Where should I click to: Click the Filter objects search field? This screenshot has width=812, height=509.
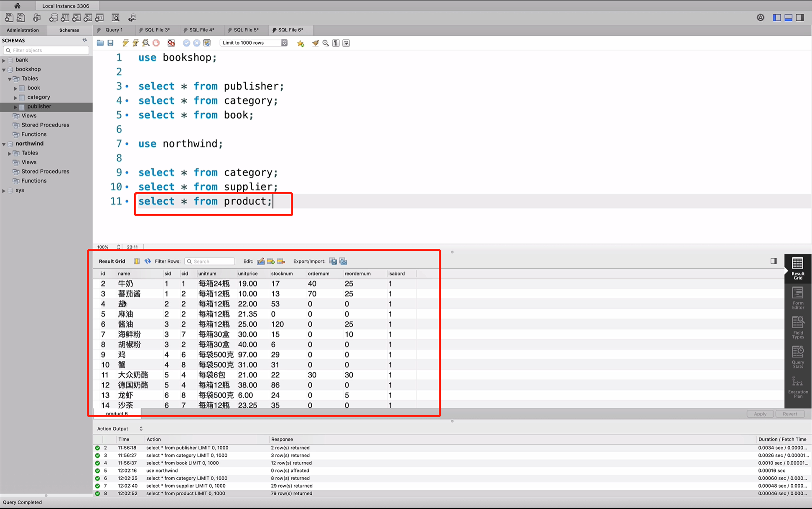pyautogui.click(x=46, y=50)
